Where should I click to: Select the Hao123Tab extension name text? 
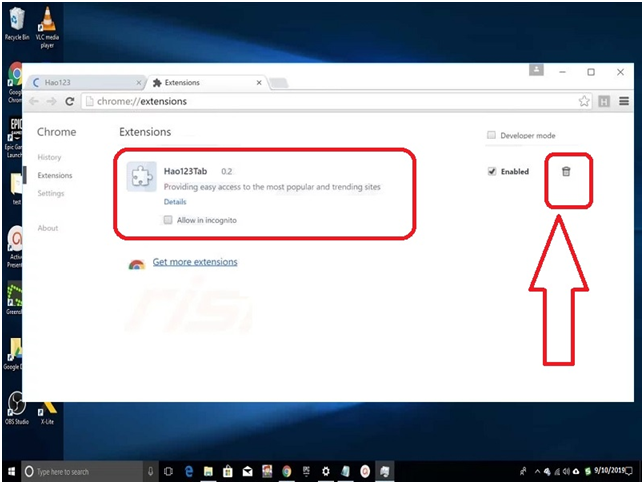[x=185, y=171]
